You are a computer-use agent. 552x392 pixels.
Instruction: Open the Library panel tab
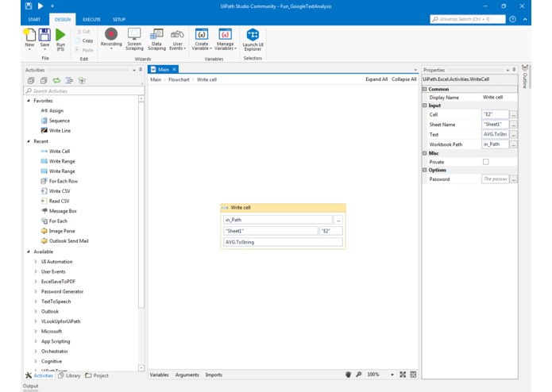[70, 375]
